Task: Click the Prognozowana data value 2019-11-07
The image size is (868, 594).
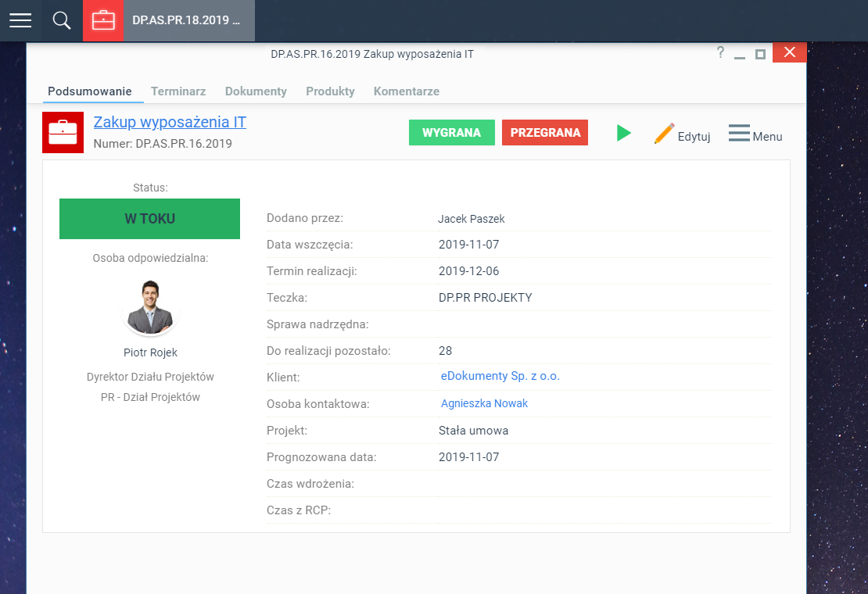Action: [x=468, y=457]
